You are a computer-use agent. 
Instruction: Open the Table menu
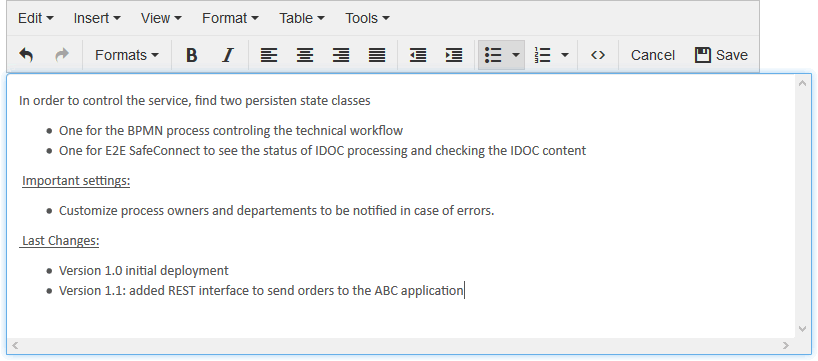pyautogui.click(x=302, y=18)
